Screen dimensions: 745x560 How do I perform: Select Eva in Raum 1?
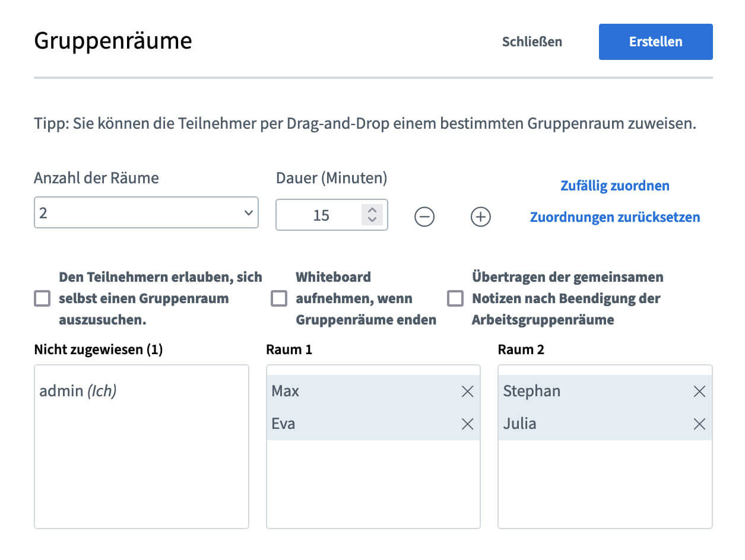point(373,424)
